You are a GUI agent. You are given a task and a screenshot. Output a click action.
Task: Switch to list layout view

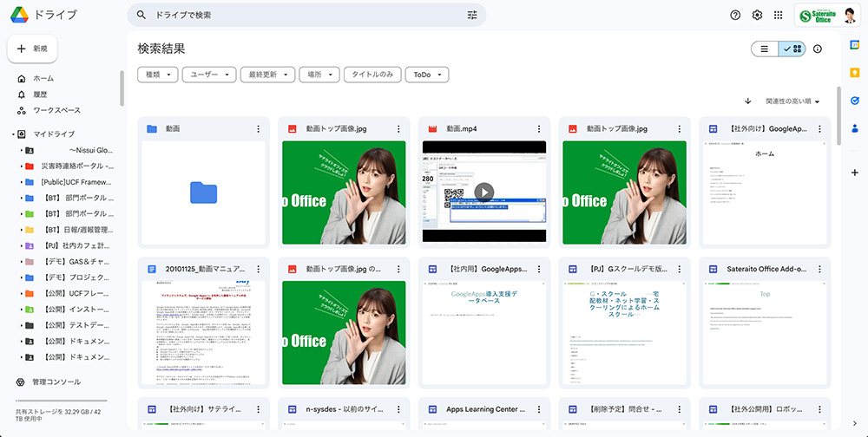coord(765,49)
